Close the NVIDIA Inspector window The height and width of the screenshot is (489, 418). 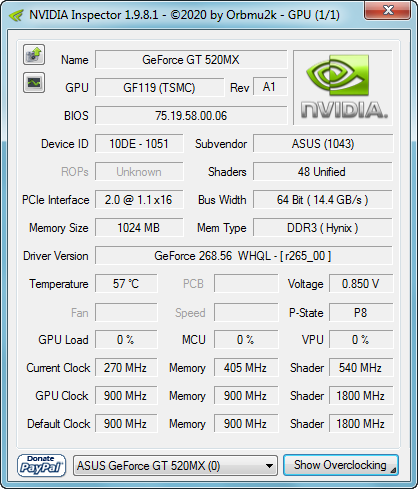coord(388,11)
